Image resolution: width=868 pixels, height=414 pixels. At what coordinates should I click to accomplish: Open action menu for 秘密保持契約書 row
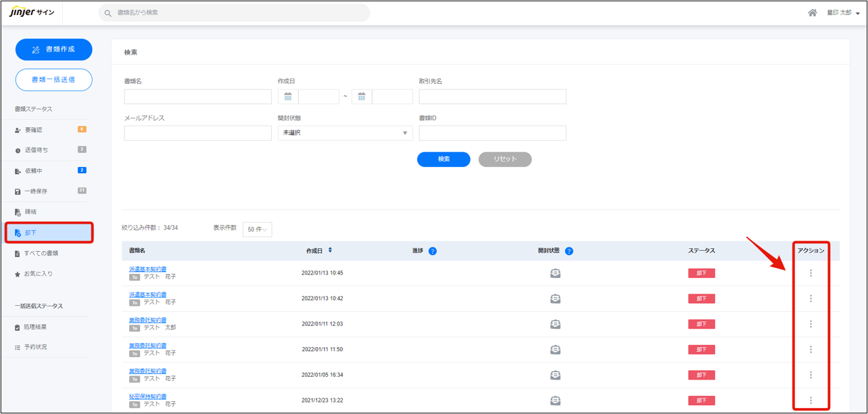(811, 400)
